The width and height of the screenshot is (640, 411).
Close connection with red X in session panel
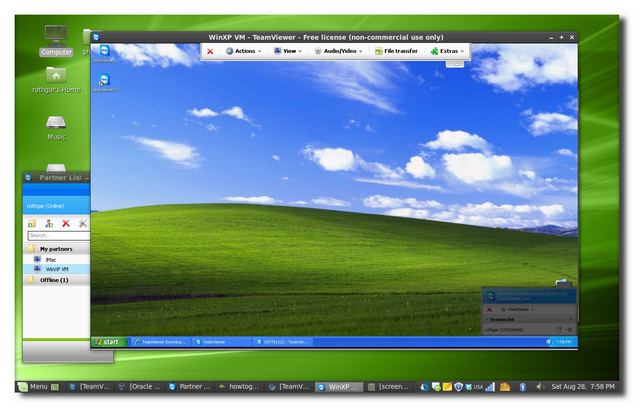(489, 309)
